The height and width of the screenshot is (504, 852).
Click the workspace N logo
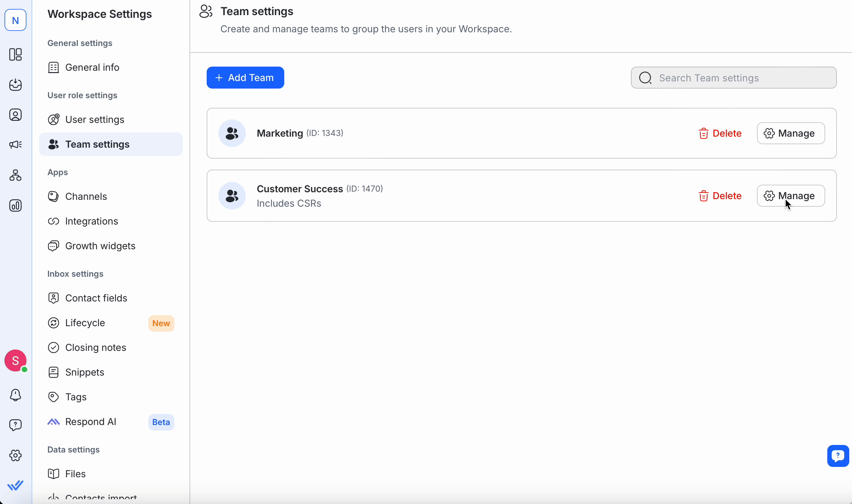click(x=15, y=20)
